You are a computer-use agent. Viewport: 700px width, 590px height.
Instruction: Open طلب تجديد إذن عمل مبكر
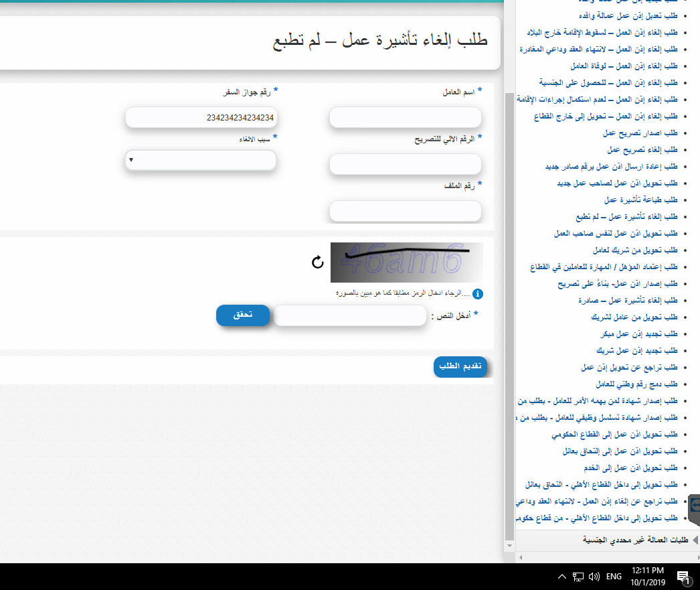(x=639, y=334)
